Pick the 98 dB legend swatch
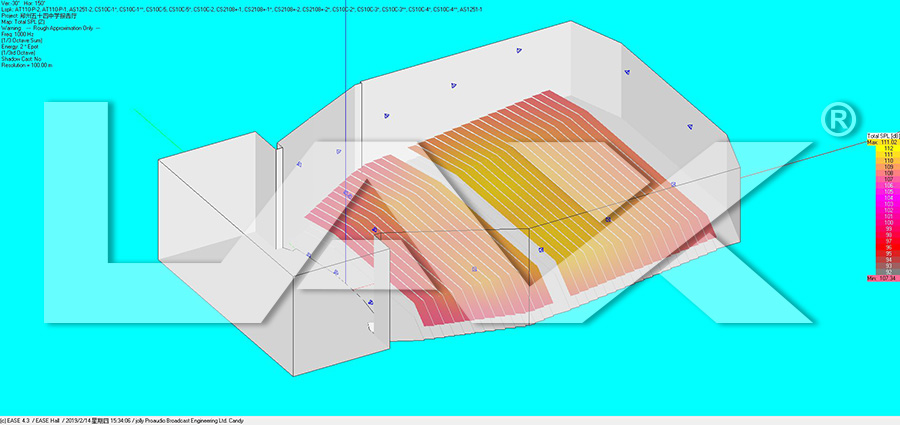 (x=887, y=234)
